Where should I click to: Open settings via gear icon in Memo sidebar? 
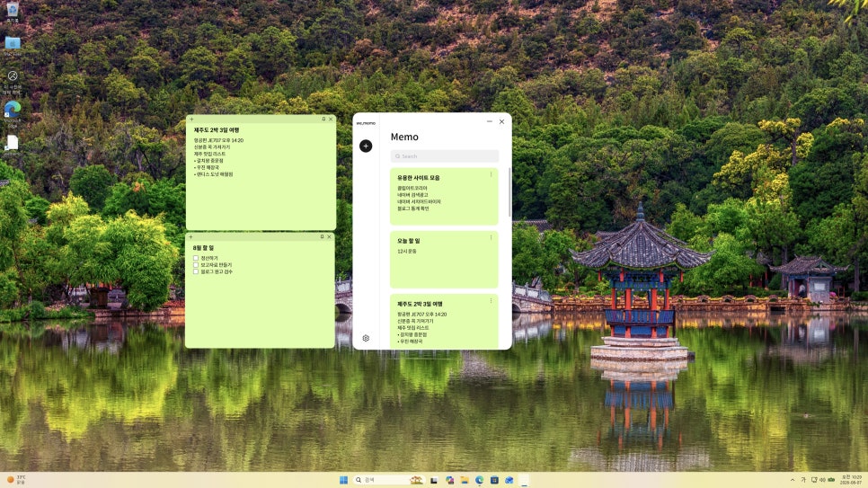(366, 338)
